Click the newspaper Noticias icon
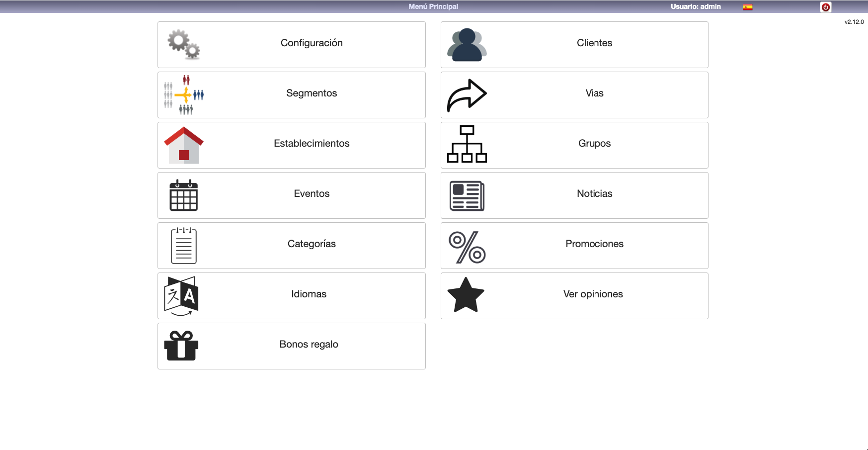This screenshot has height=450, width=868. pyautogui.click(x=467, y=195)
